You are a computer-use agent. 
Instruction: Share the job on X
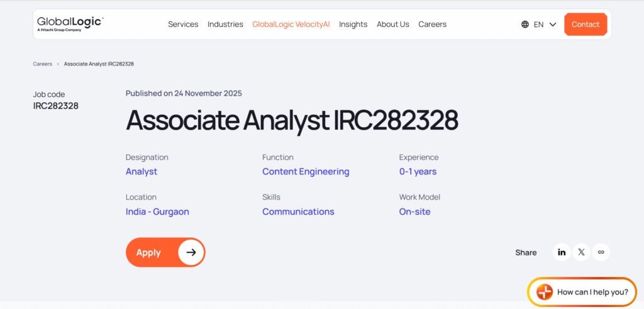581,252
